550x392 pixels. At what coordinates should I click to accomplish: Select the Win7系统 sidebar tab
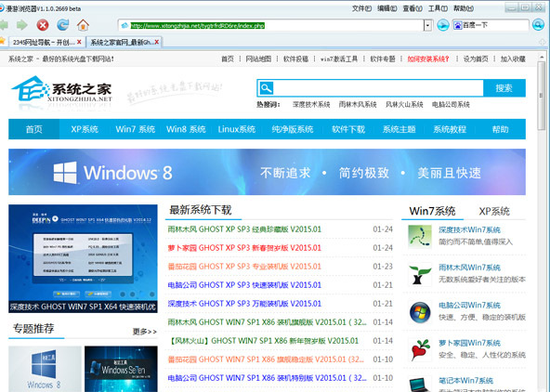(432, 211)
